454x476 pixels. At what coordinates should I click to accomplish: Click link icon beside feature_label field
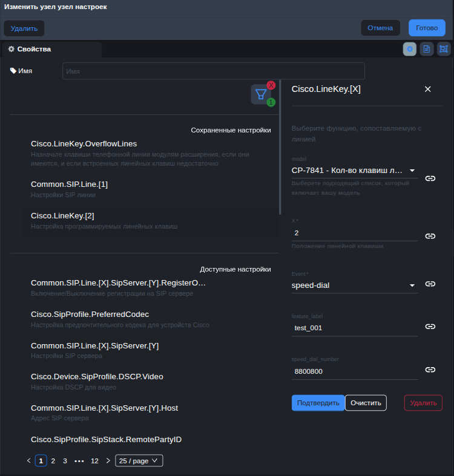pos(430,327)
